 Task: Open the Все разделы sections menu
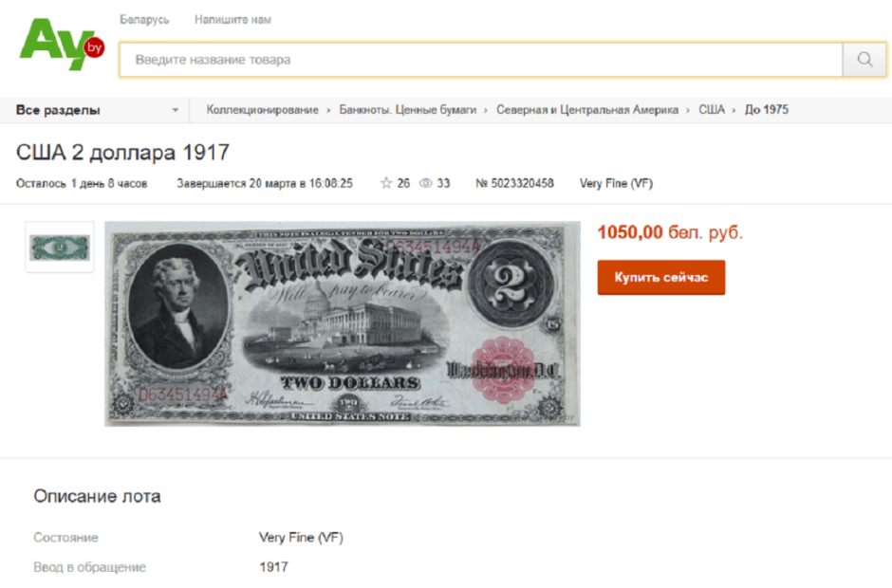pyautogui.click(x=95, y=110)
